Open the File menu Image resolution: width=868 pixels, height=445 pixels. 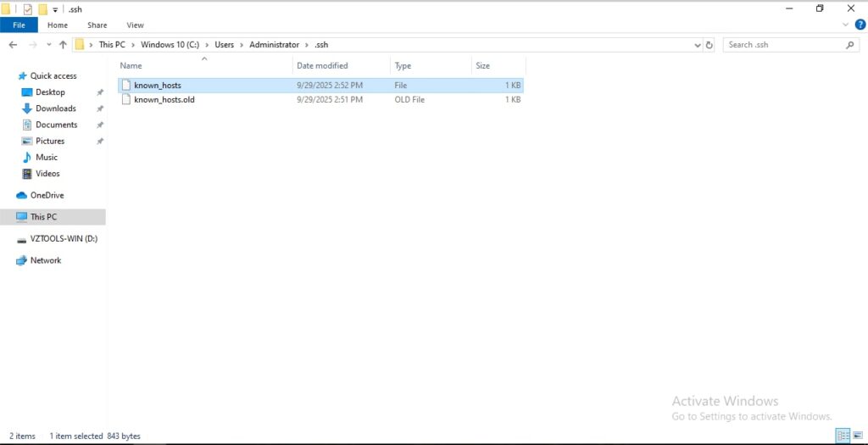(19, 25)
